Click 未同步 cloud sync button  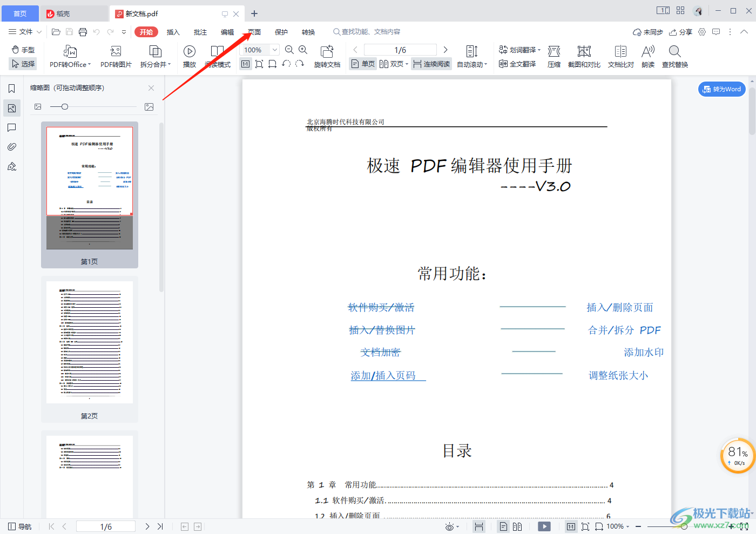(647, 32)
